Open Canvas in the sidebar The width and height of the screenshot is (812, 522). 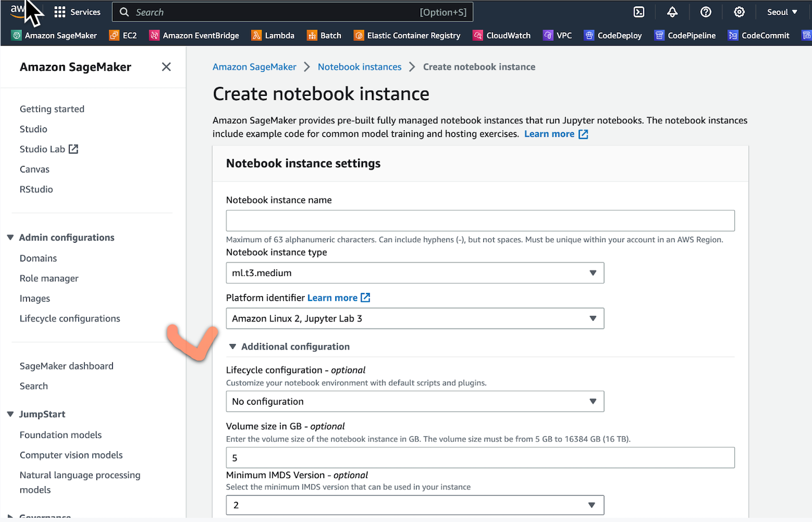35,170
